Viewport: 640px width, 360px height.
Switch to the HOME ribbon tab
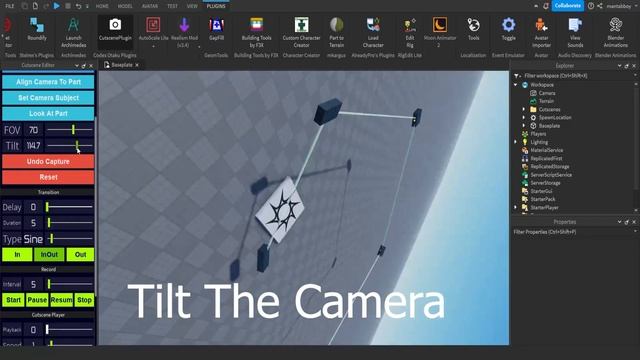point(102,6)
